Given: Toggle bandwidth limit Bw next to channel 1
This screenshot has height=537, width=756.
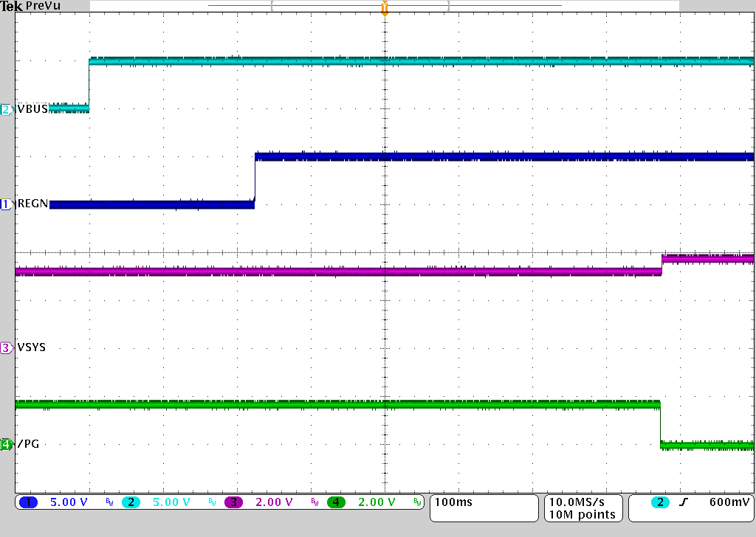Looking at the screenshot, I should coord(109,502).
